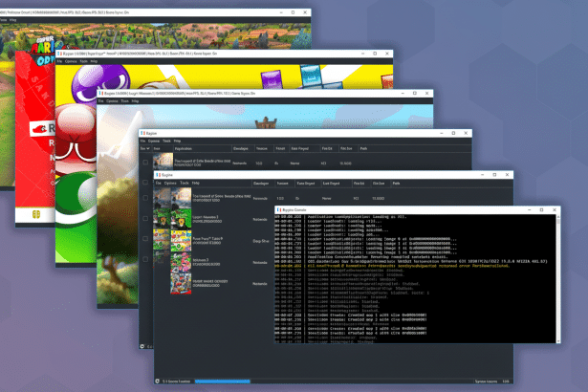
Task: Sort by Application column in back Ryujinx window
Action: 184,149
